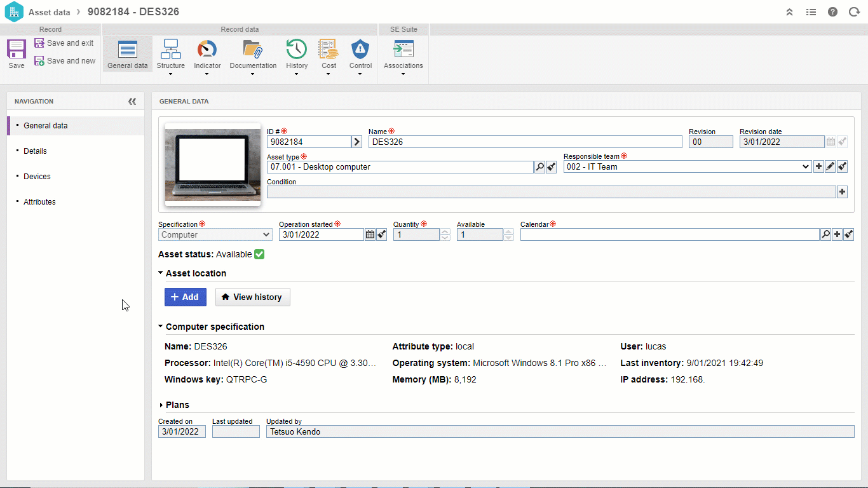Expand the Structure dropdown arrow
This screenshot has height=488, width=868.
171,74
